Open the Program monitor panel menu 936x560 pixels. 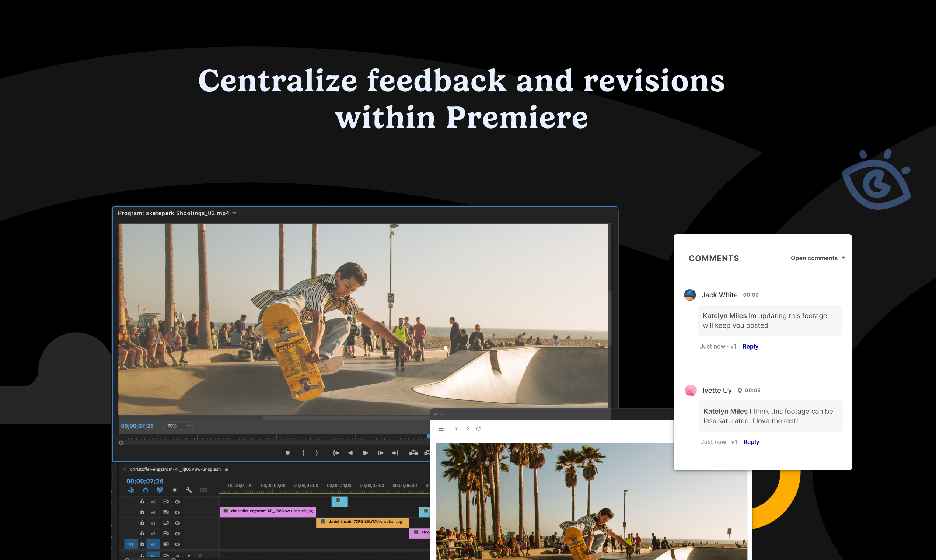(x=234, y=213)
